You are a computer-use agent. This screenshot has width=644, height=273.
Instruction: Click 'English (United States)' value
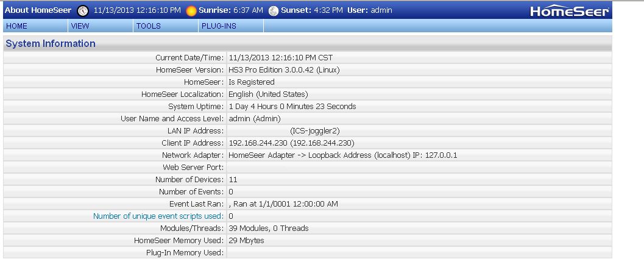click(268, 94)
